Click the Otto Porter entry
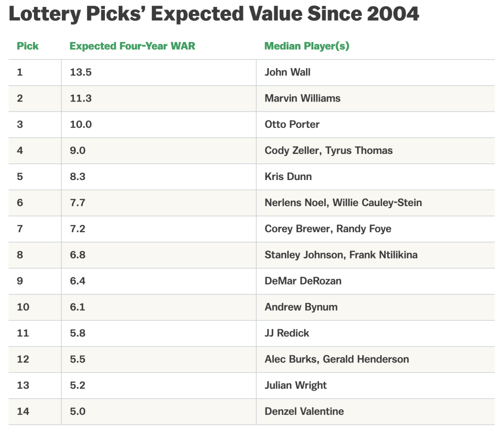The image size is (504, 432). (x=292, y=124)
